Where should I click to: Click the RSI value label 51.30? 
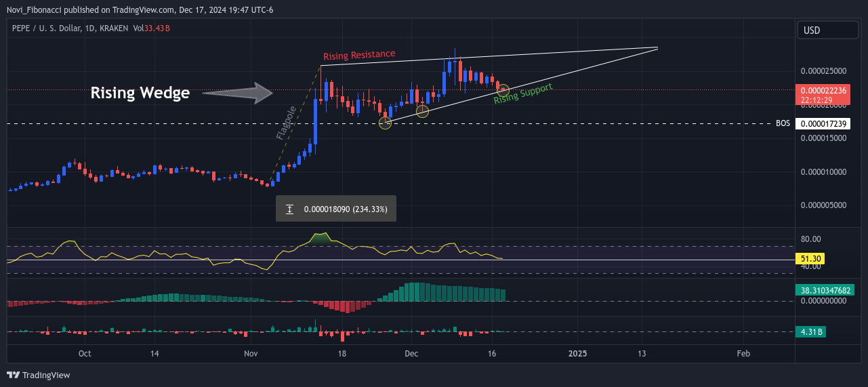(x=811, y=259)
